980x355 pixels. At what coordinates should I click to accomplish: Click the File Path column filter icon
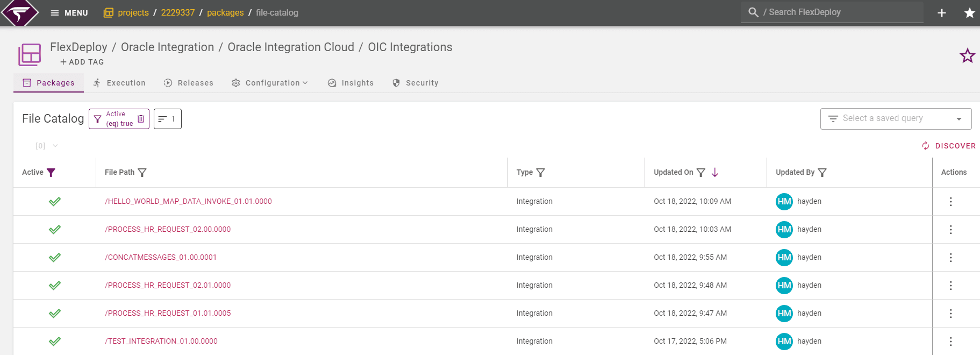coord(142,173)
